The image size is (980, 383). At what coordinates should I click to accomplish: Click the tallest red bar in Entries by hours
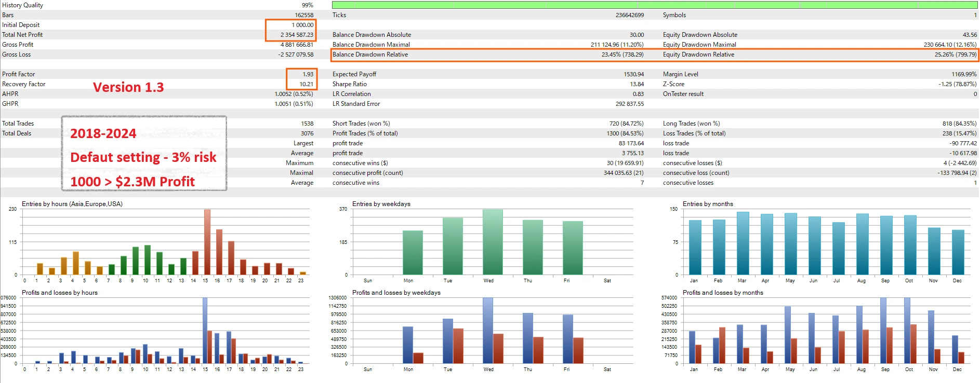(x=207, y=242)
